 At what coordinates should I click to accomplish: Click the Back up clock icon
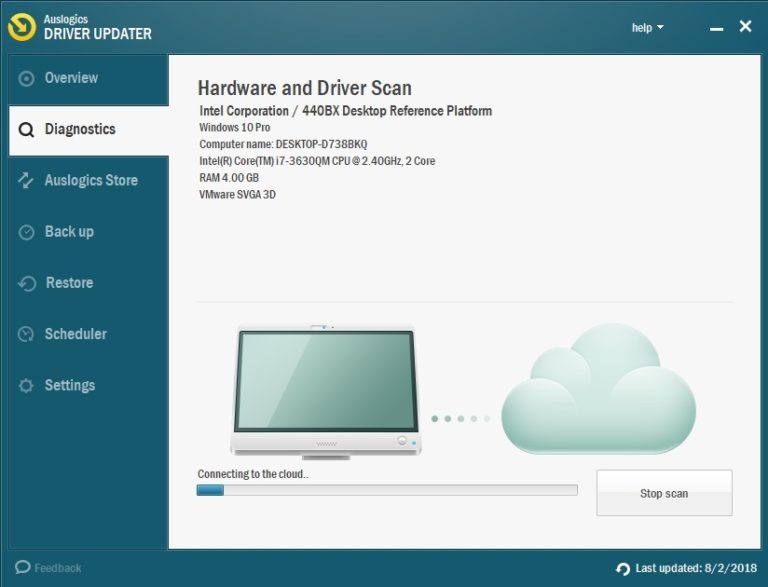coord(27,232)
